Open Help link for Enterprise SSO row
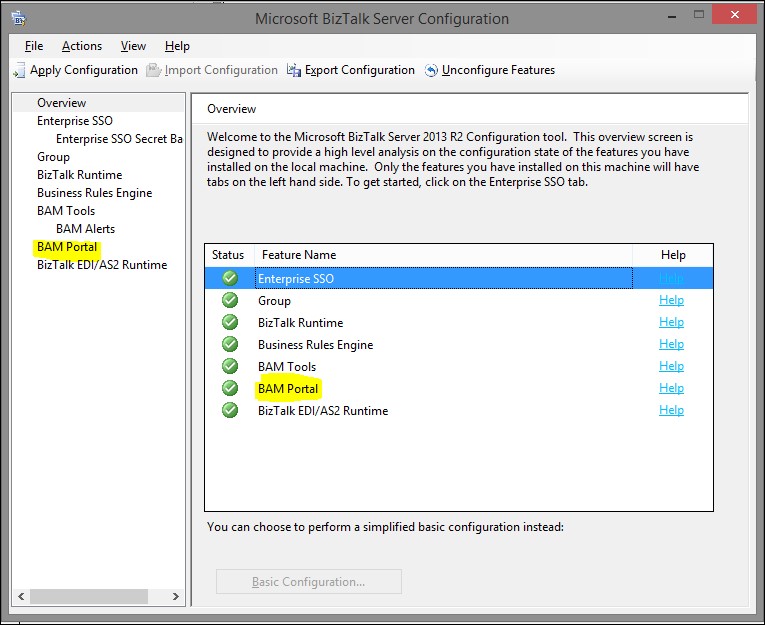This screenshot has height=625, width=765. click(671, 278)
